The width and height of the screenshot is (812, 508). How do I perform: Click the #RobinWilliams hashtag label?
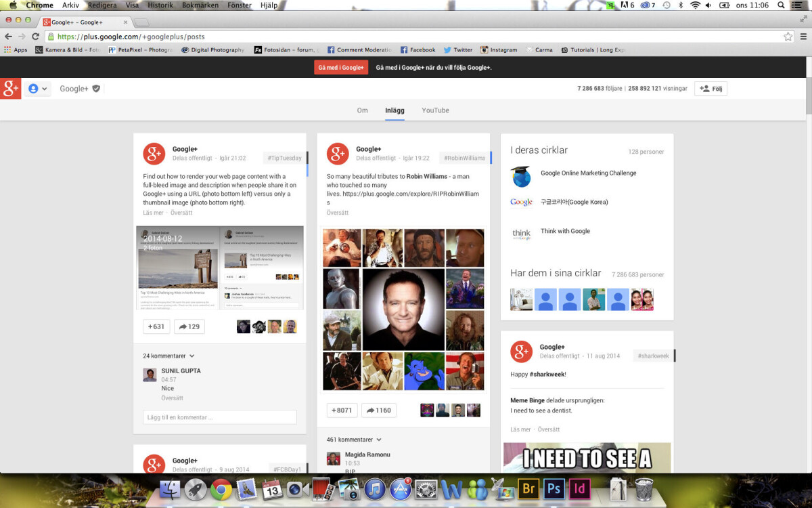pos(464,158)
